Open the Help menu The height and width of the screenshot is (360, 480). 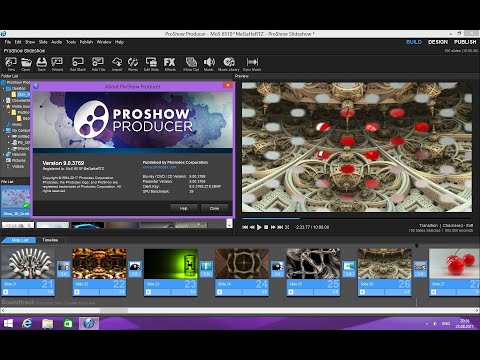(119, 42)
